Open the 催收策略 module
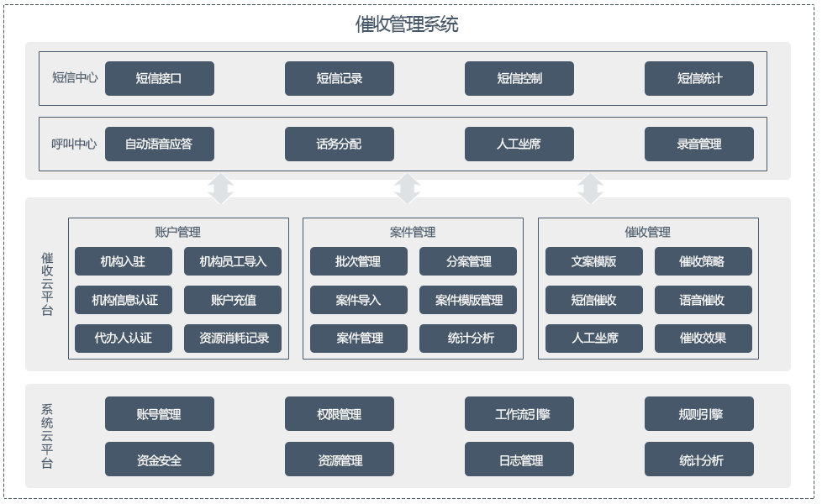The image size is (822, 504). point(703,261)
